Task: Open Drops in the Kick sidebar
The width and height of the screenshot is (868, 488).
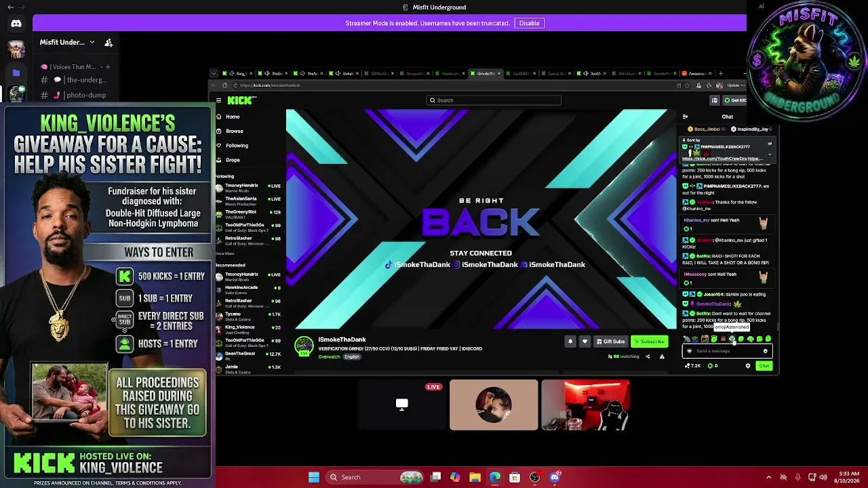Action: (233, 160)
